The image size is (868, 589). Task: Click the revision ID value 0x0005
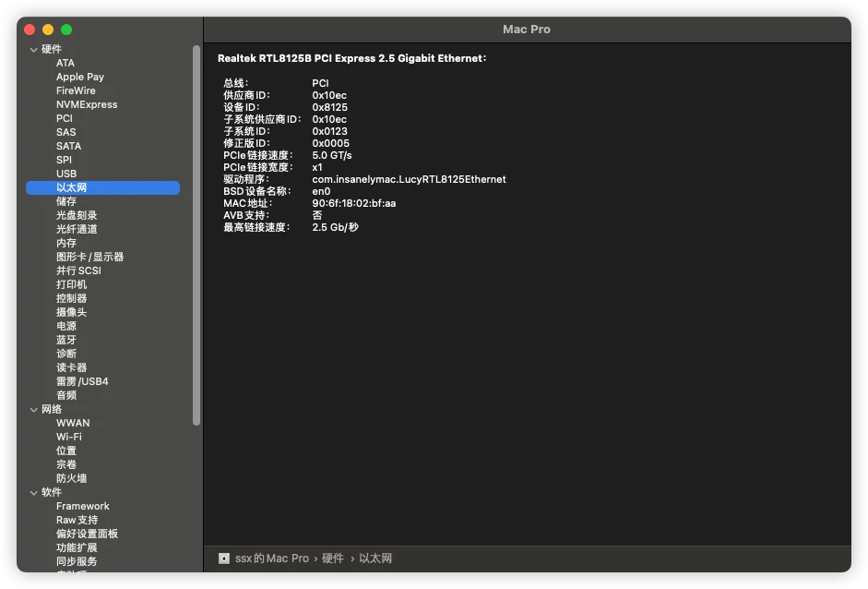tap(330, 143)
